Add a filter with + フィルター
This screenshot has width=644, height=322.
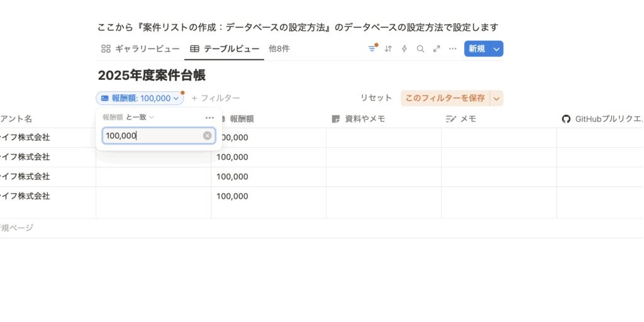[215, 98]
